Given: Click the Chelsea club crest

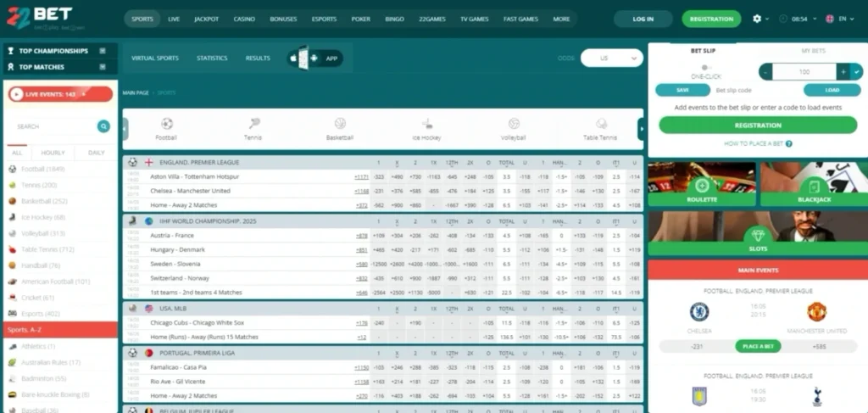Looking at the screenshot, I should click(699, 312).
